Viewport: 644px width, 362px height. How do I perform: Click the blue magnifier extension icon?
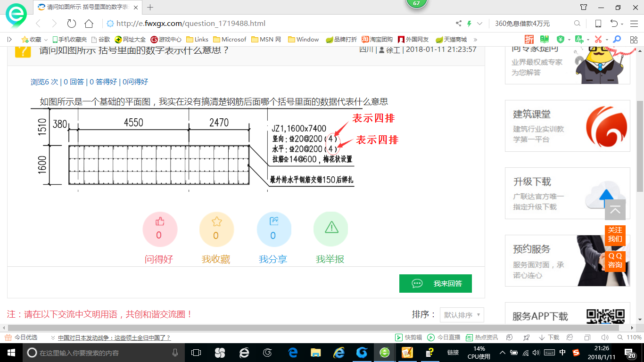[x=617, y=40]
